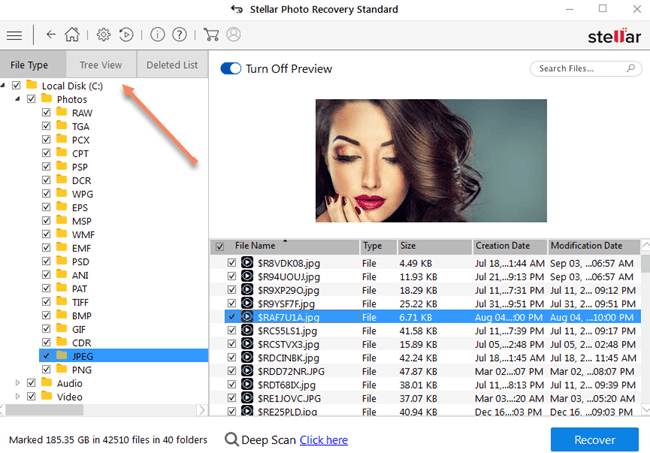Uncheck the Photos folder checkbox
Viewport: 650px width, 453px height.
point(31,99)
